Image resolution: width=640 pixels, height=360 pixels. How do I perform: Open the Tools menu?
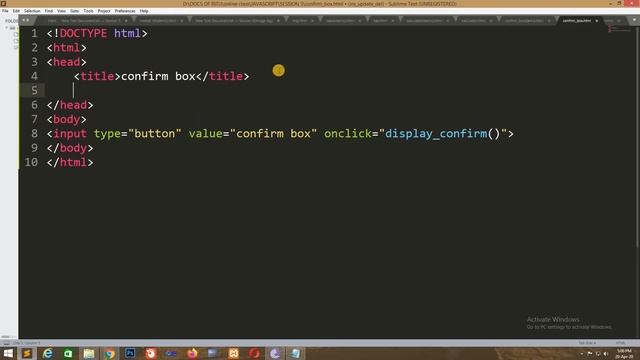(x=89, y=11)
